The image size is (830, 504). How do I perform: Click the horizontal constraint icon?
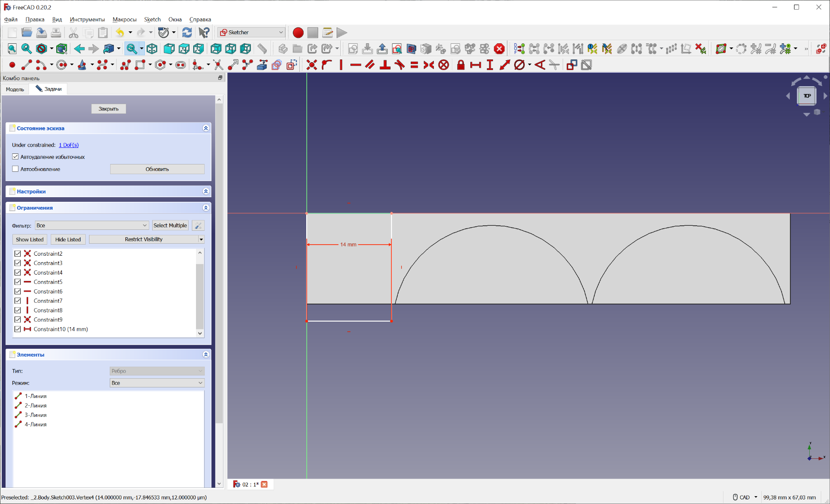click(356, 65)
